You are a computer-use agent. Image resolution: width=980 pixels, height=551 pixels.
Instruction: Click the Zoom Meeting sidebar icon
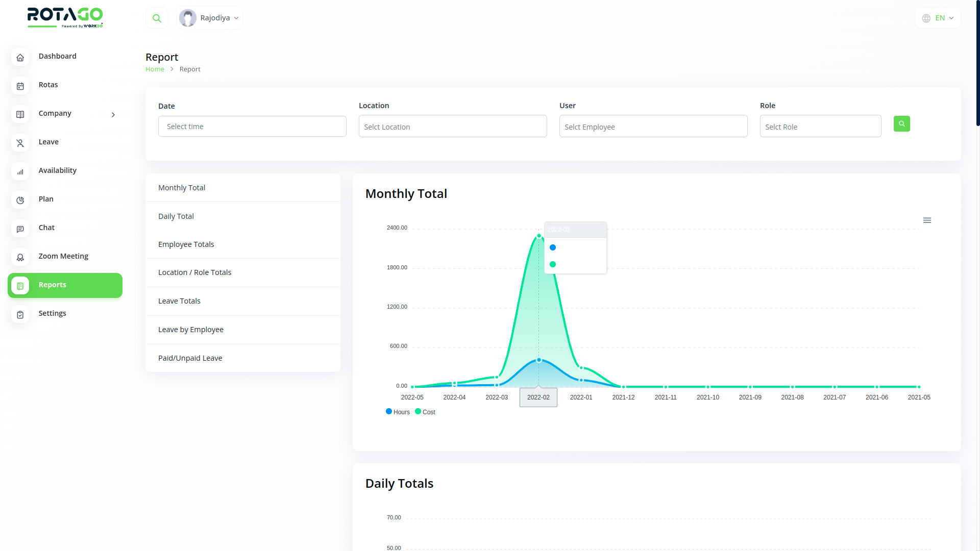coord(20,256)
